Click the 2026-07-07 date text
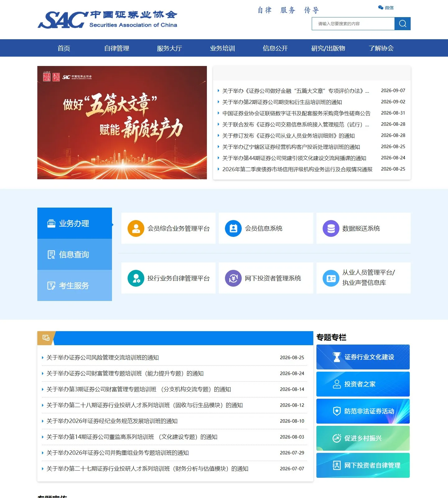Viewport: 448px width, 498px height. coord(292,469)
